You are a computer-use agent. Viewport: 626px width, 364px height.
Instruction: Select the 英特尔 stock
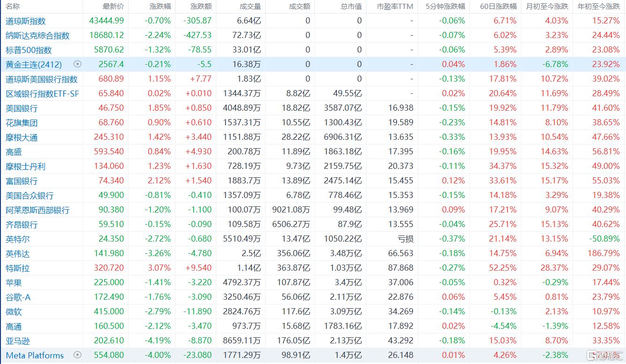coord(18,239)
